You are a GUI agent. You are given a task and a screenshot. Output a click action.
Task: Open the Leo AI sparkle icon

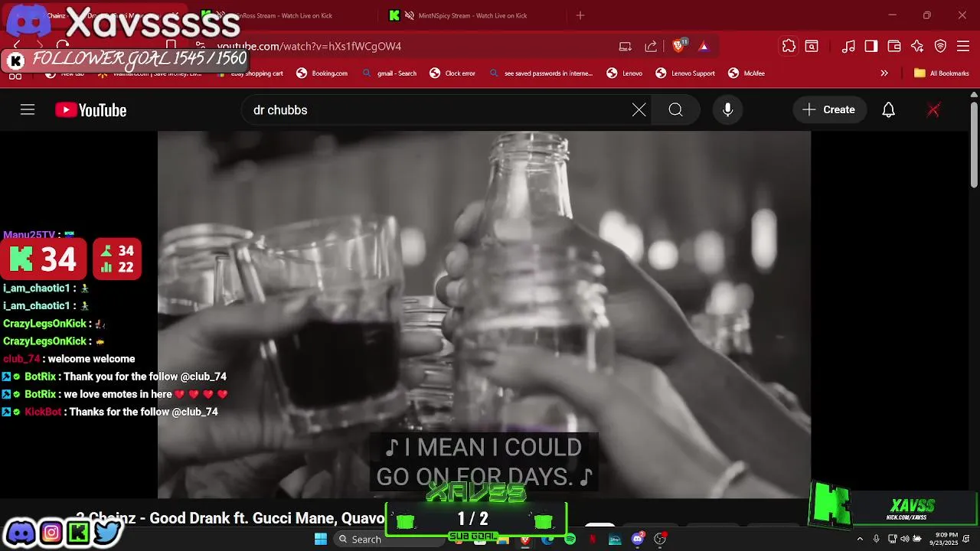917,46
